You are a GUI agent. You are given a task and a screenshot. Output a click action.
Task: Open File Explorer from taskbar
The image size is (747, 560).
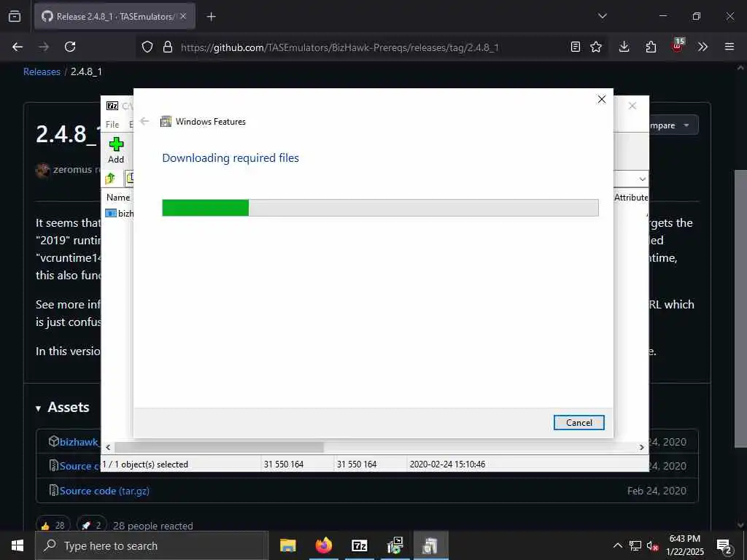point(287,545)
